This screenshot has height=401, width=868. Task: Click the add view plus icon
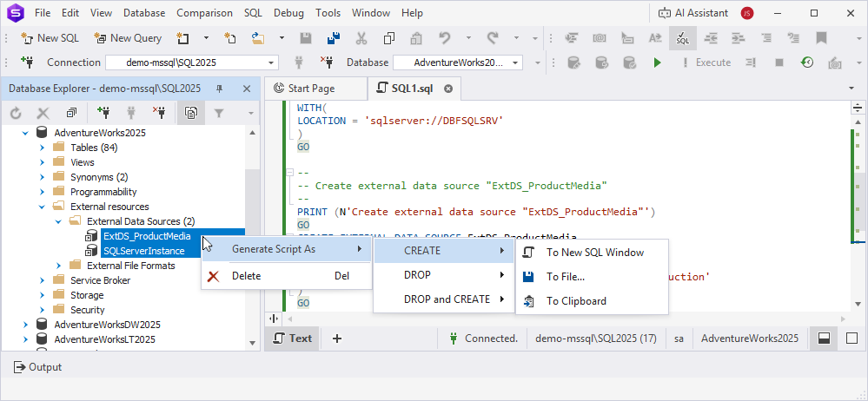pyautogui.click(x=336, y=339)
